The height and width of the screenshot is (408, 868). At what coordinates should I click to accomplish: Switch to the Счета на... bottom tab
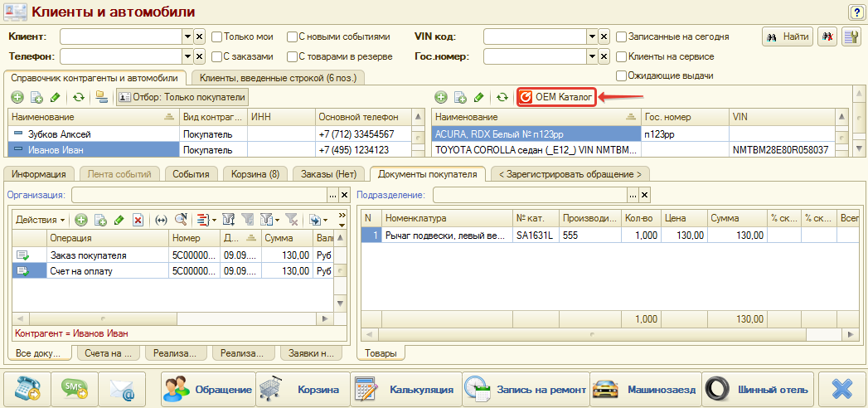(109, 353)
